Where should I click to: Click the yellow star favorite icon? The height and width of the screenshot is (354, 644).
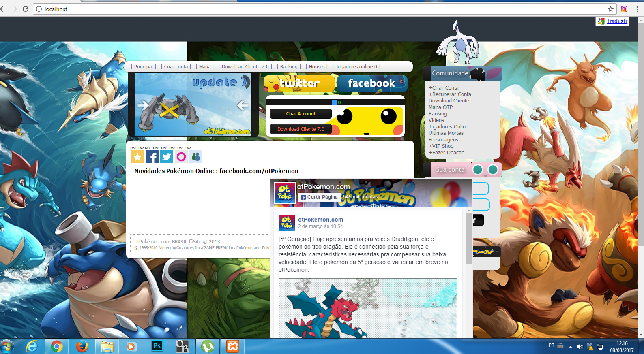(x=137, y=157)
